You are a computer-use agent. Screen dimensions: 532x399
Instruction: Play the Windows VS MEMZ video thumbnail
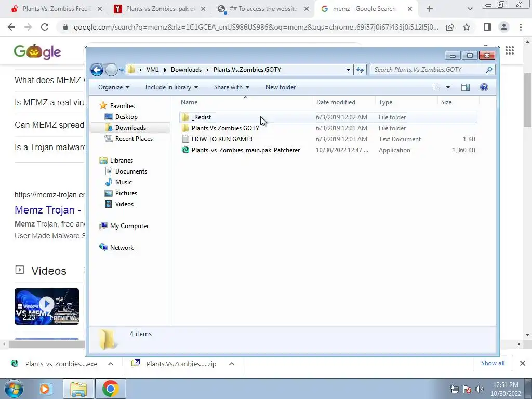pyautogui.click(x=47, y=307)
